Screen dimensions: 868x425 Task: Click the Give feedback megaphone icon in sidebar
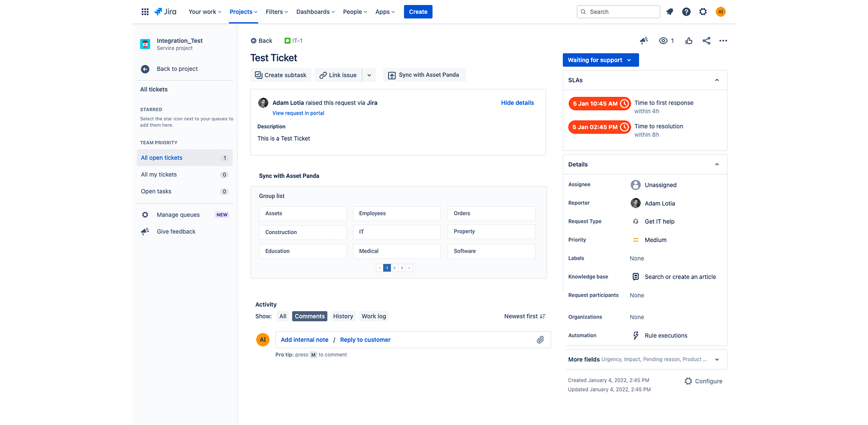(x=145, y=231)
